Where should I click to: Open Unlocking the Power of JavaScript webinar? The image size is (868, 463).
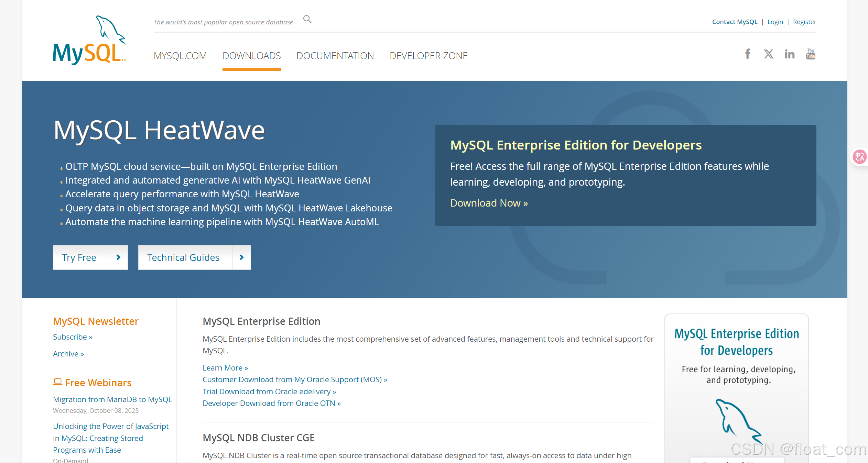(x=111, y=438)
